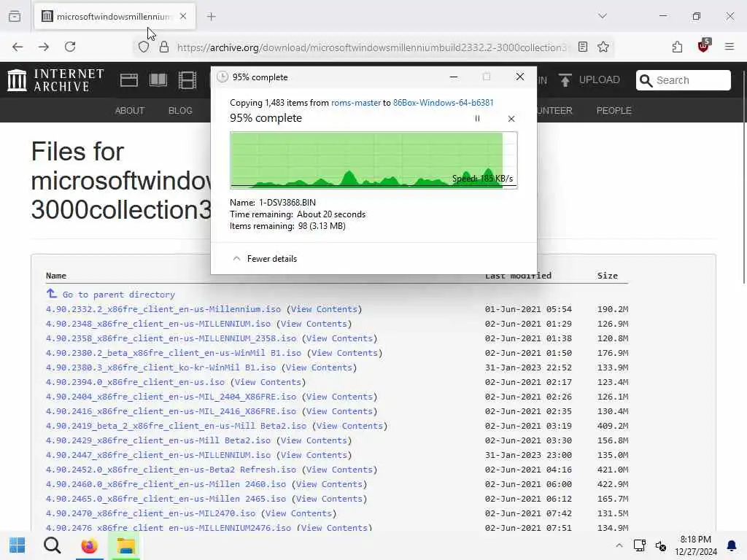This screenshot has width=747, height=560.
Task: Open 4.90.2332.2 Millennium.iso file link
Action: [x=163, y=309]
